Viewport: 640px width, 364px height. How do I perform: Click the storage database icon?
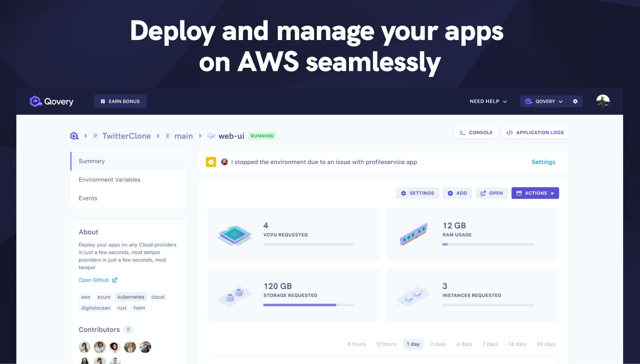tap(234, 295)
